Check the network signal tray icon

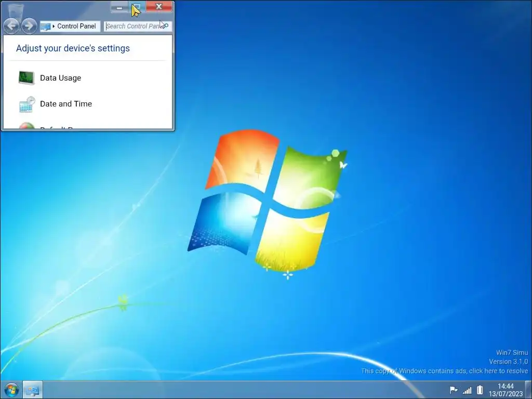coord(467,391)
